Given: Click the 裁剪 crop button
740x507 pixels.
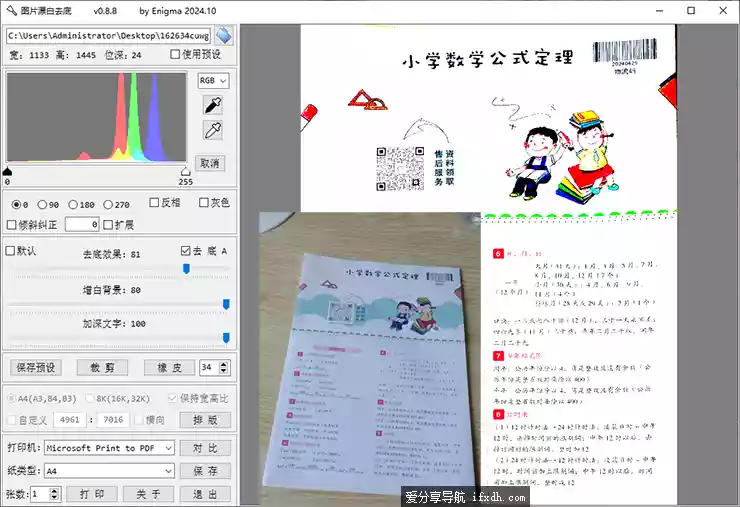Looking at the screenshot, I should tap(102, 367).
